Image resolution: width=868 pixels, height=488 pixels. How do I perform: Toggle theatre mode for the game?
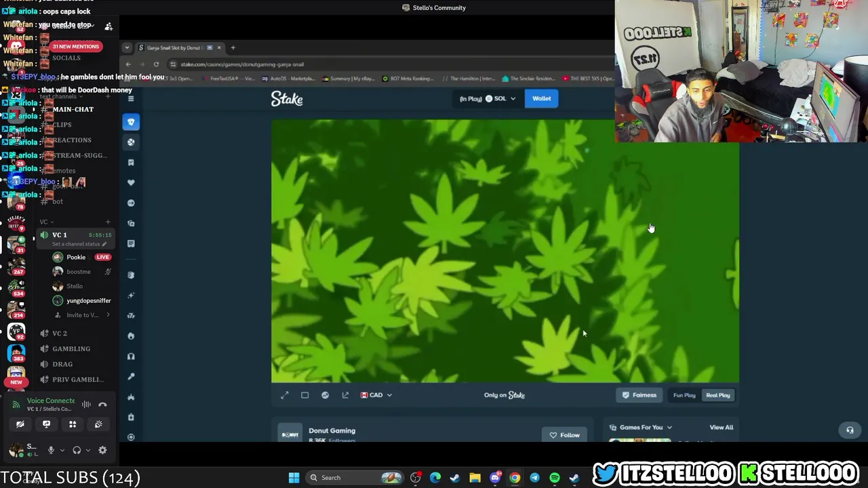(x=304, y=395)
